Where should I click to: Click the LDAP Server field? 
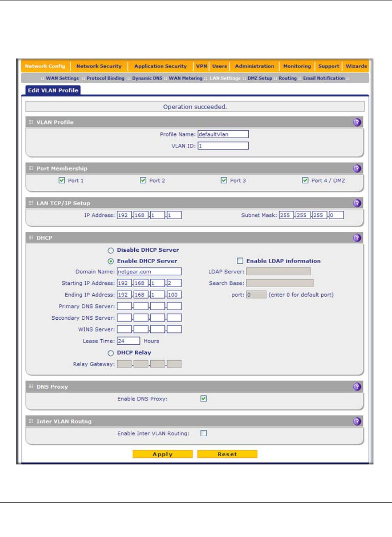pyautogui.click(x=279, y=272)
